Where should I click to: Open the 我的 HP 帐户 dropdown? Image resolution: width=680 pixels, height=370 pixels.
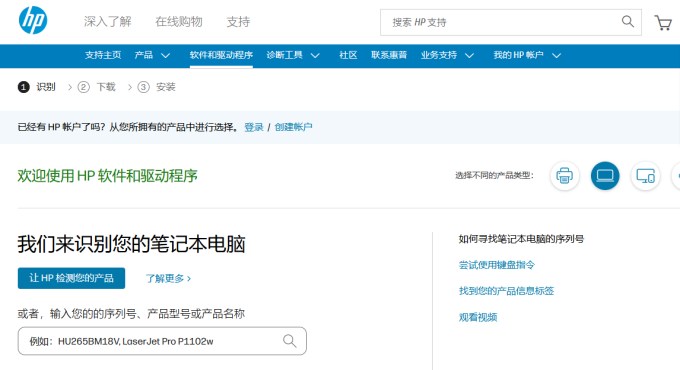tap(527, 55)
